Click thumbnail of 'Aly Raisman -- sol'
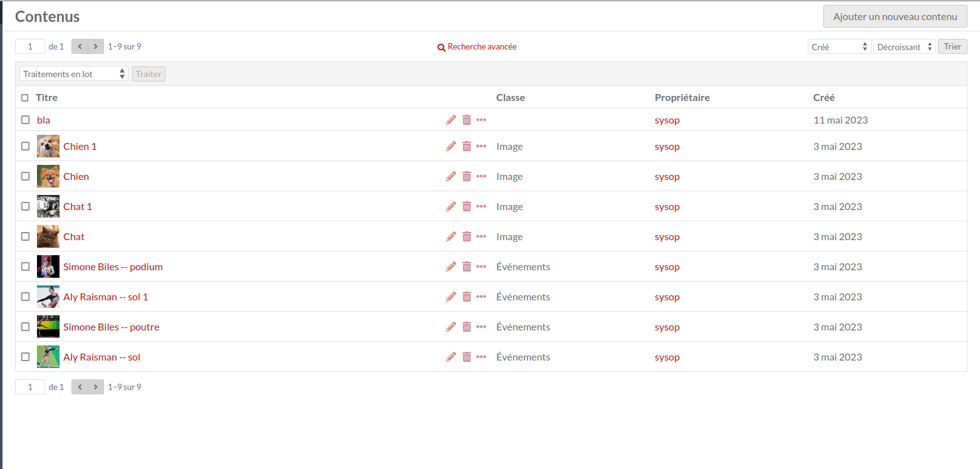 coord(48,357)
